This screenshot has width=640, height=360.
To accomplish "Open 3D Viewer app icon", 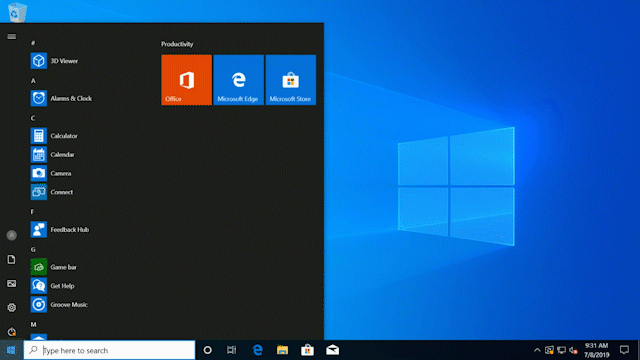I will tap(39, 61).
